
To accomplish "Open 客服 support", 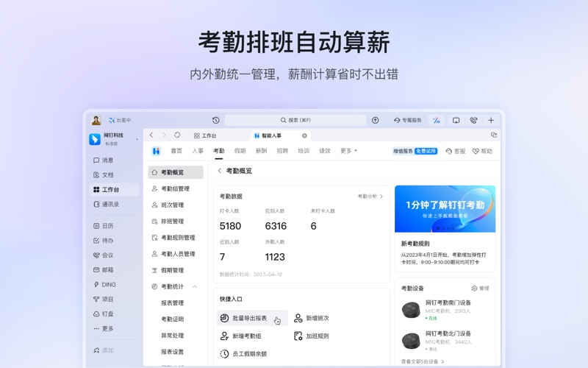I will (455, 151).
